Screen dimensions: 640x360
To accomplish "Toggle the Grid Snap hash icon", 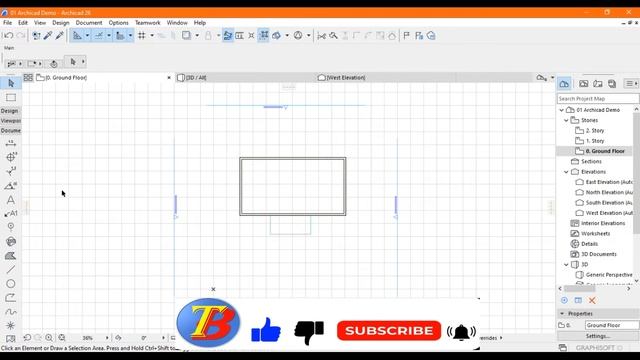I will tap(142, 36).
